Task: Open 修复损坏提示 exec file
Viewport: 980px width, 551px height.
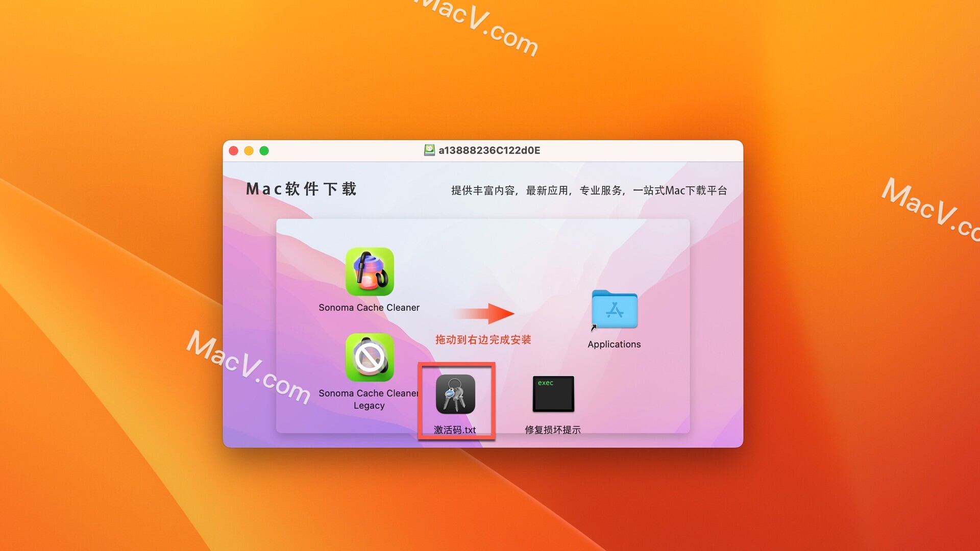Action: click(x=553, y=393)
